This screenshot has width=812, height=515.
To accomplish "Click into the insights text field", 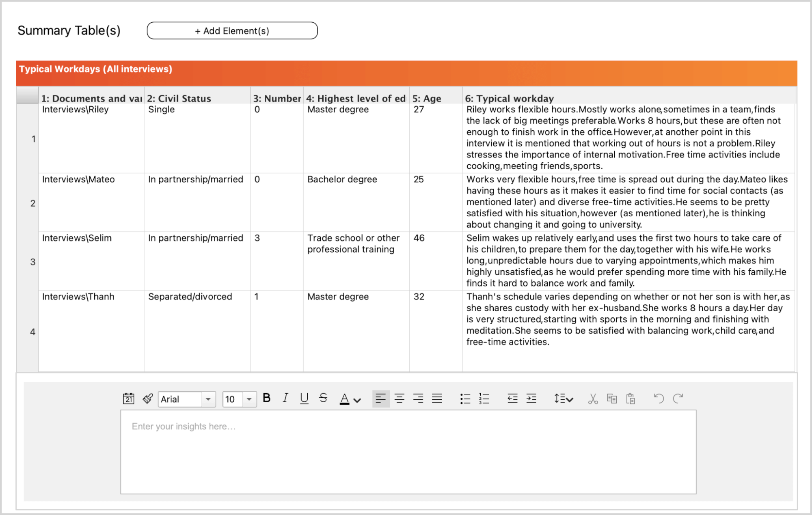I will [x=408, y=452].
